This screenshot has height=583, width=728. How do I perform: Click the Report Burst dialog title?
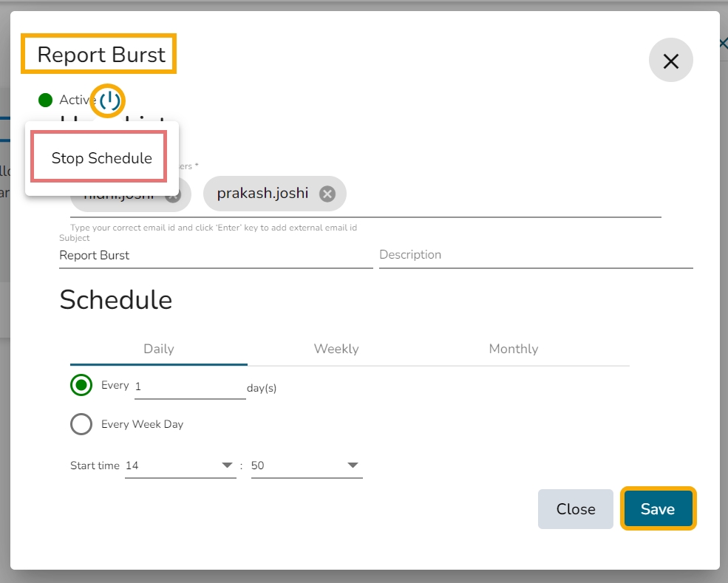coord(101,55)
